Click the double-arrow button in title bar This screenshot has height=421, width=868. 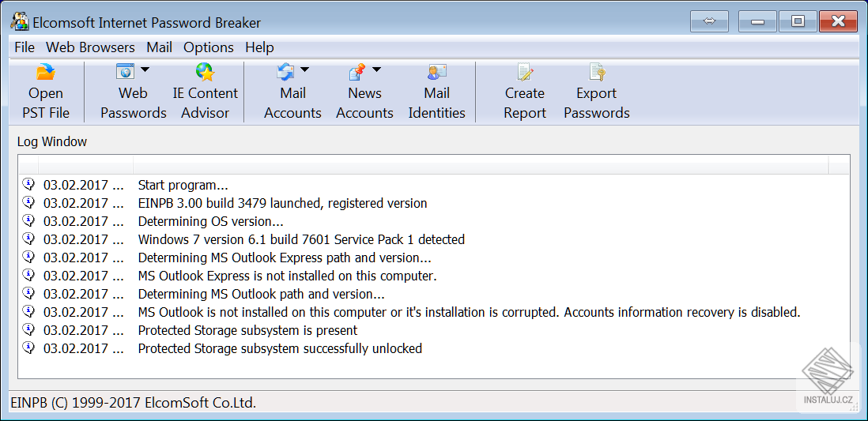[x=709, y=21]
